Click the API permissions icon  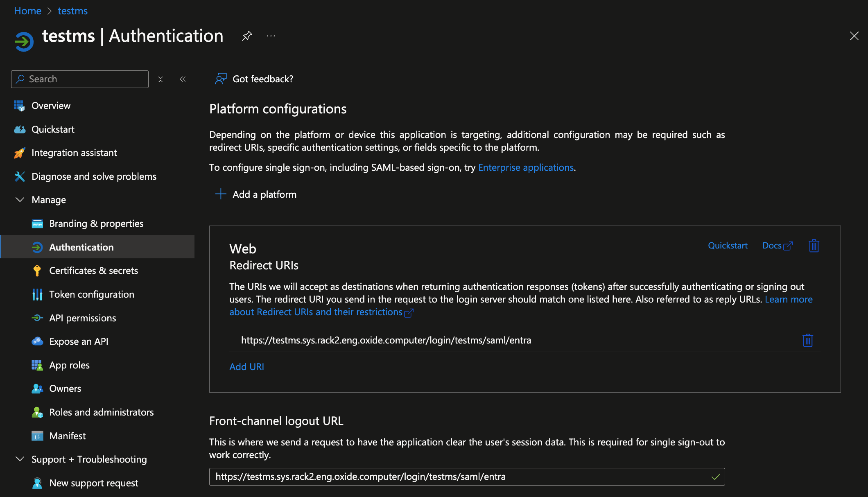[37, 318]
